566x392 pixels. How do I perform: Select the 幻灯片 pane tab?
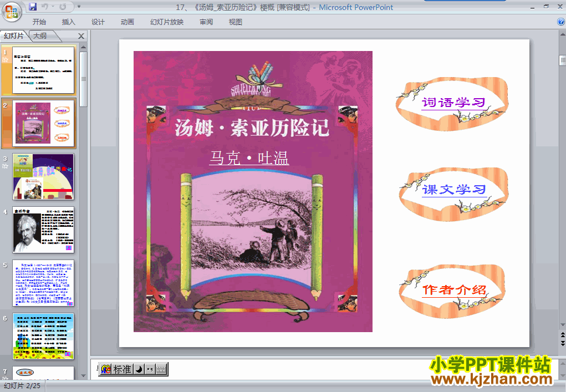click(x=14, y=35)
